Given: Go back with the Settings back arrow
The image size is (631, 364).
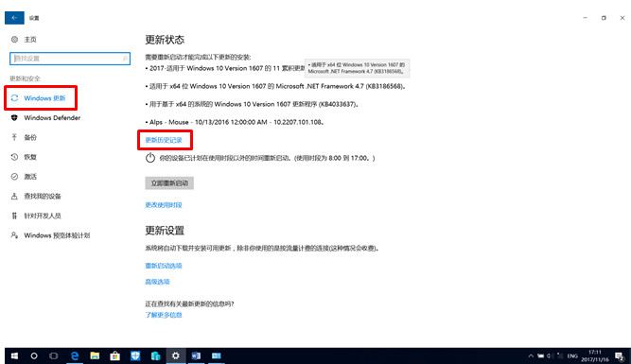Looking at the screenshot, I should coord(14,18).
